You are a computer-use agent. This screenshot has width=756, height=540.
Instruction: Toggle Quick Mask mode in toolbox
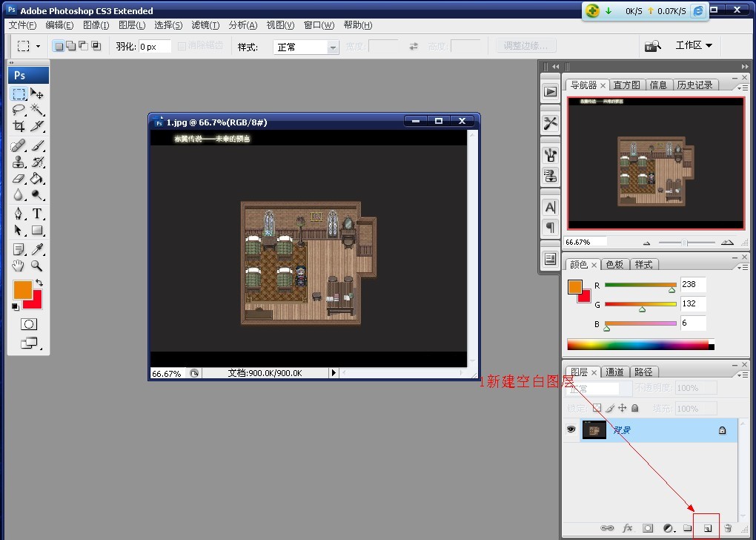tap(29, 324)
